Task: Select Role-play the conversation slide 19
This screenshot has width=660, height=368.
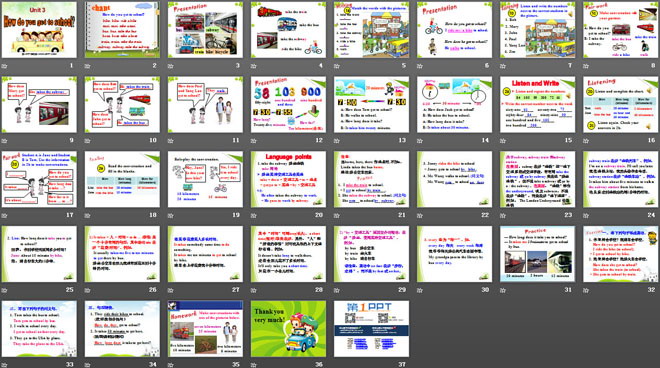Action: click(x=205, y=179)
